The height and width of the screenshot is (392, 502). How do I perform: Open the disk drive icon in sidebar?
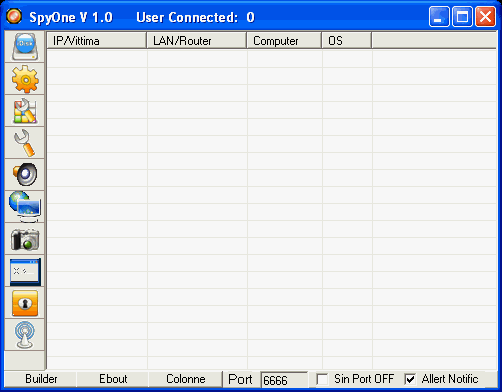(x=25, y=47)
